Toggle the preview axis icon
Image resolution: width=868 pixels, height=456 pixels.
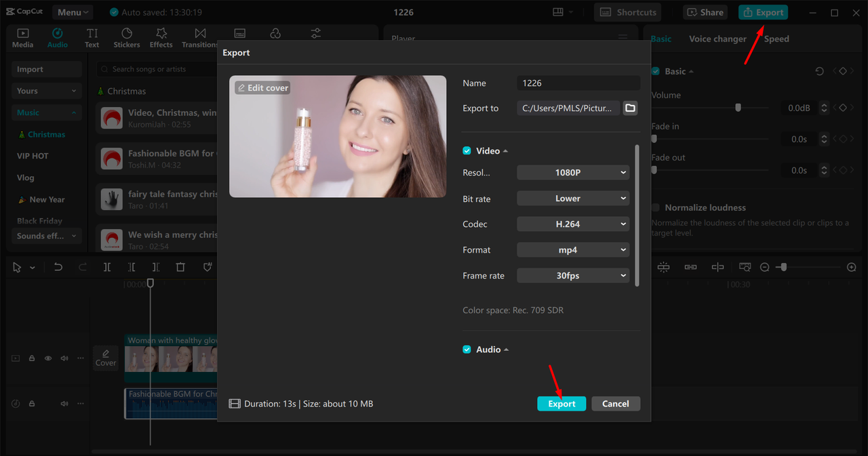tap(717, 267)
